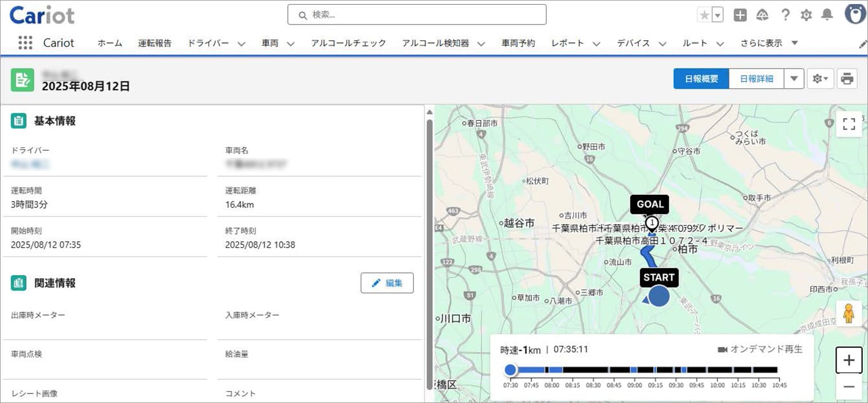The width and height of the screenshot is (868, 403).
Task: Click the 編集 button in 関連情報
Action: click(387, 283)
